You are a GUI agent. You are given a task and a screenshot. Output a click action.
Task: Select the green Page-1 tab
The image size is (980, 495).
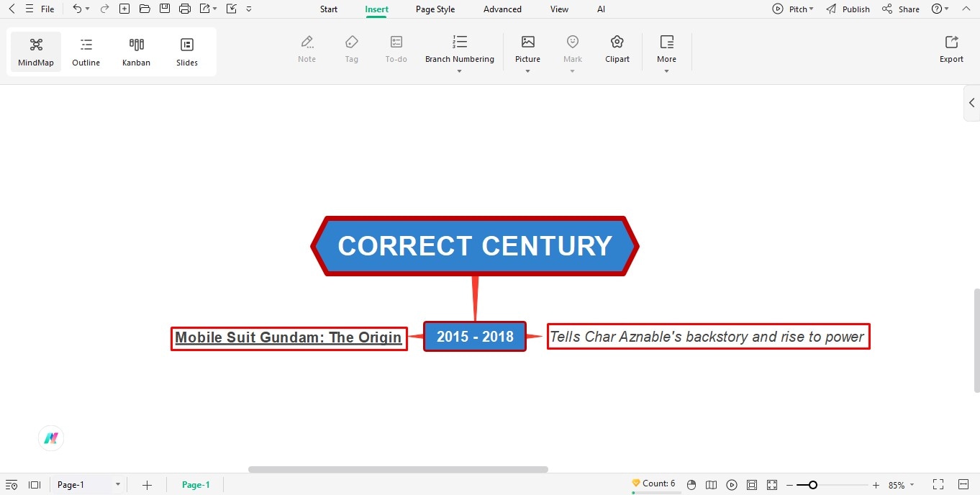[x=196, y=485]
